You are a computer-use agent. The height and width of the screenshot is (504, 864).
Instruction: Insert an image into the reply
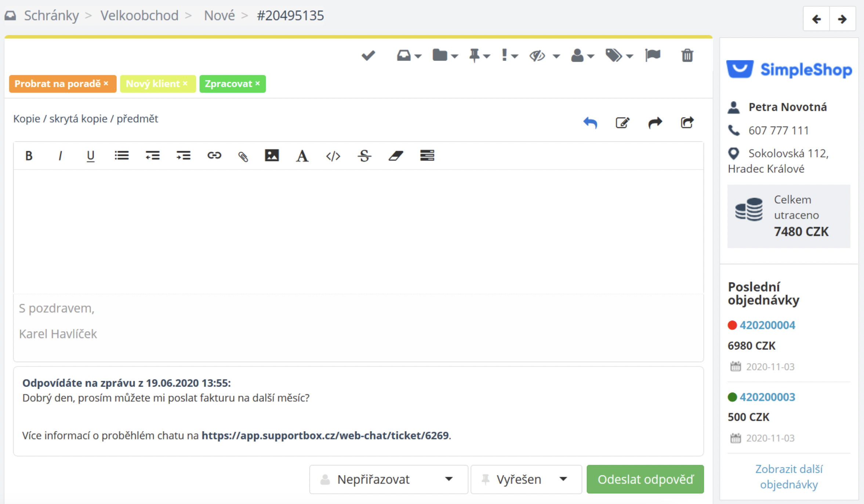coord(272,156)
